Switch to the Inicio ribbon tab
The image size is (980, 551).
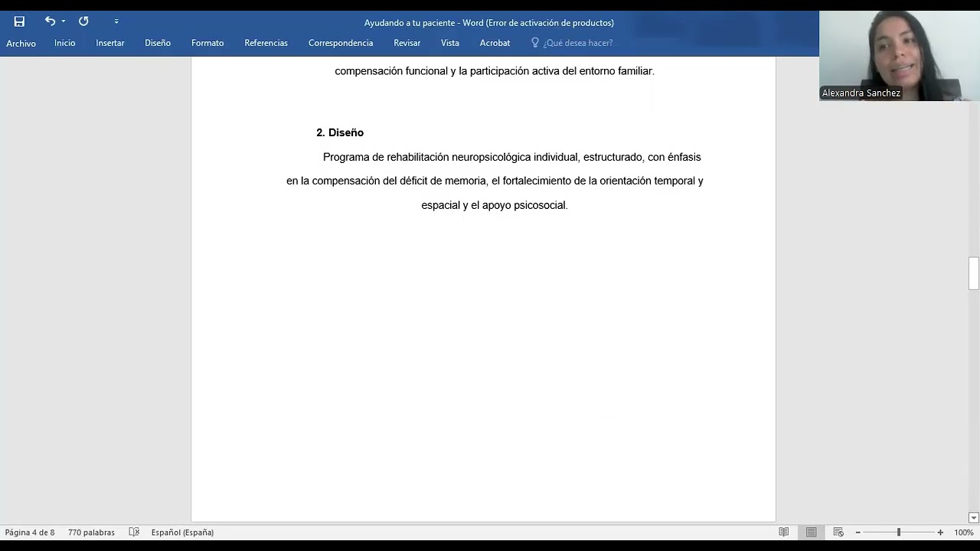tap(65, 43)
